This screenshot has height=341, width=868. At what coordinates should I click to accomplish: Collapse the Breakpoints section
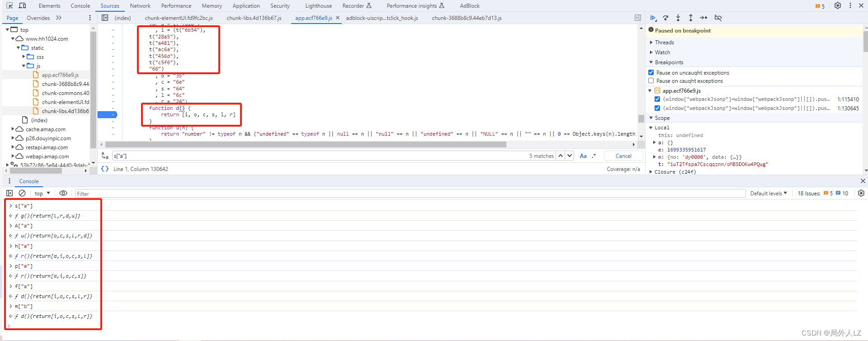click(x=651, y=62)
